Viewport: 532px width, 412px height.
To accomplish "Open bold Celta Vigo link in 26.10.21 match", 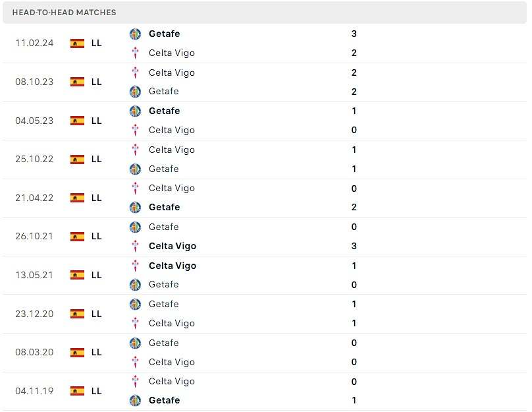I will coord(173,246).
